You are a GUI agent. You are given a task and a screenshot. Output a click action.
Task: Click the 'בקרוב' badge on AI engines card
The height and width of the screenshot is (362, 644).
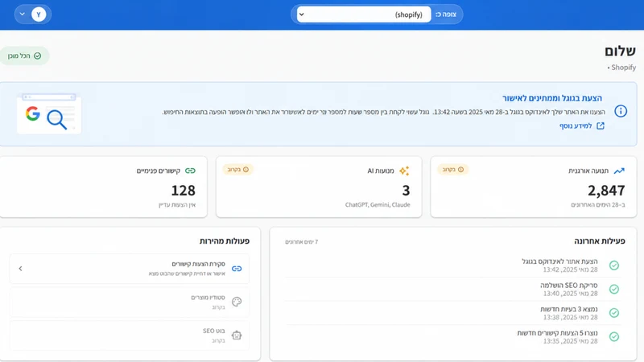(x=237, y=170)
